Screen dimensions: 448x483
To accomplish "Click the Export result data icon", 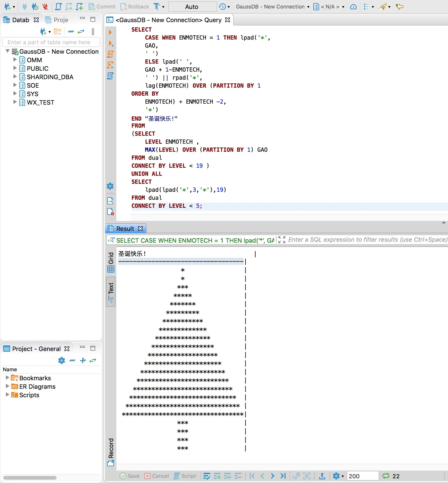I will 322,476.
